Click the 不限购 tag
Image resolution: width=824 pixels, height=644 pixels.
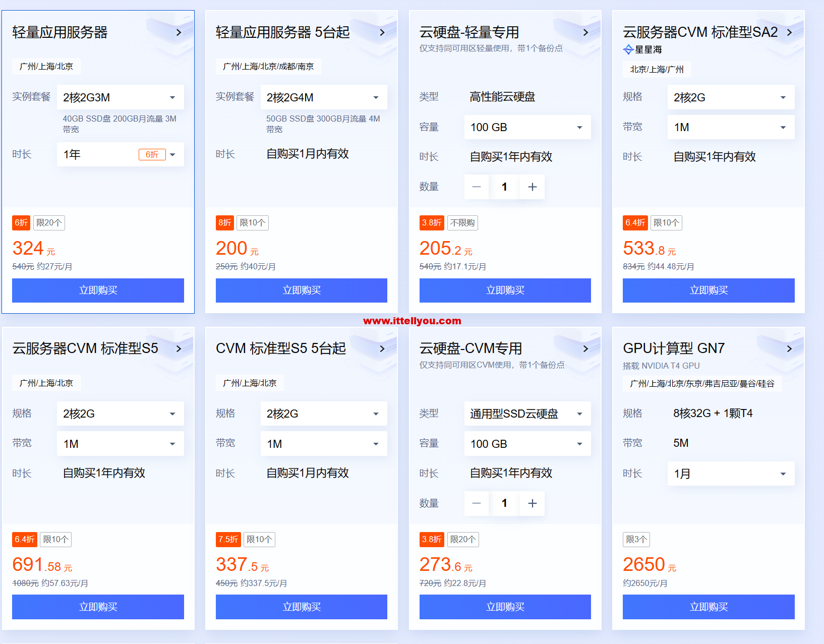[x=462, y=223]
